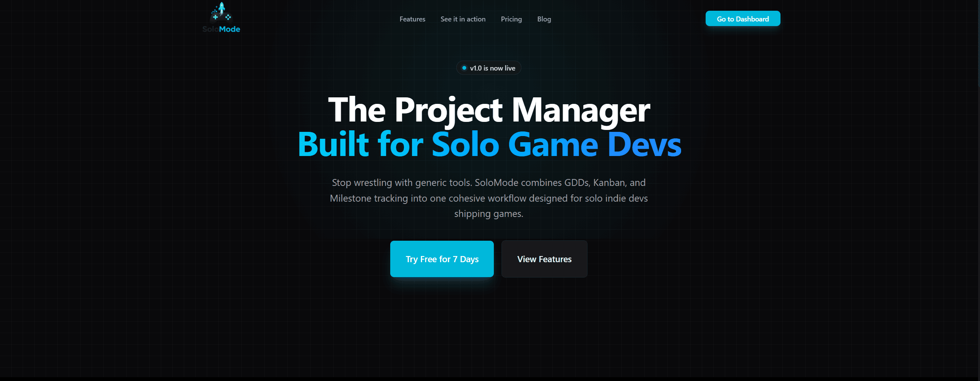
Task: Click the gradient Built for Solo Game Devs heading
Action: tap(489, 145)
